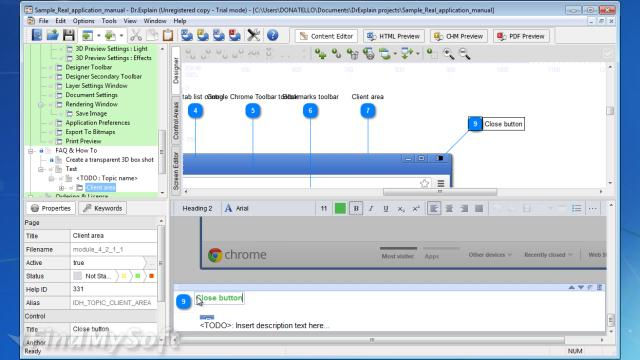Click the bookmark star icon in screenshot
Viewport: 640px width, 360px height.
click(x=424, y=183)
